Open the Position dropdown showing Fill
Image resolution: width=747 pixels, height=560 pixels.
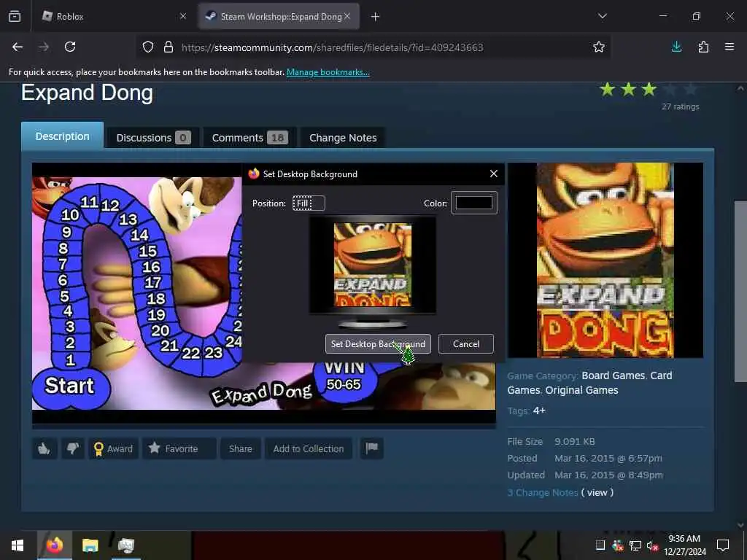[x=309, y=203]
